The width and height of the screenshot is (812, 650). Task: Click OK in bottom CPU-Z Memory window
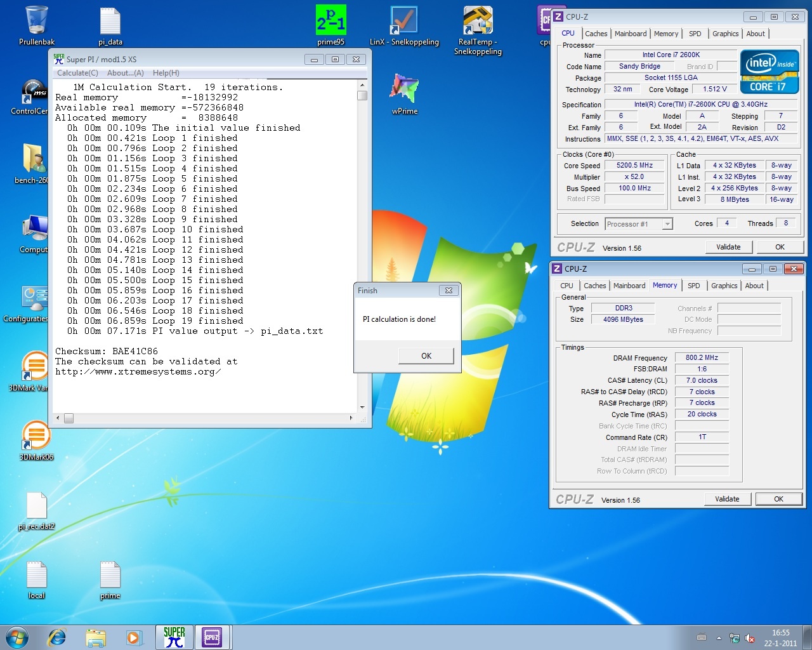(x=778, y=499)
